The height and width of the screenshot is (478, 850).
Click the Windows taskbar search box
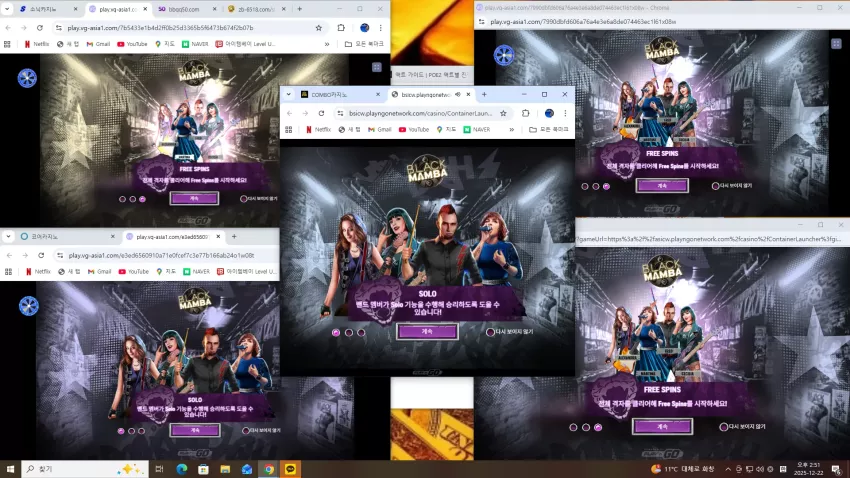pyautogui.click(x=85, y=469)
